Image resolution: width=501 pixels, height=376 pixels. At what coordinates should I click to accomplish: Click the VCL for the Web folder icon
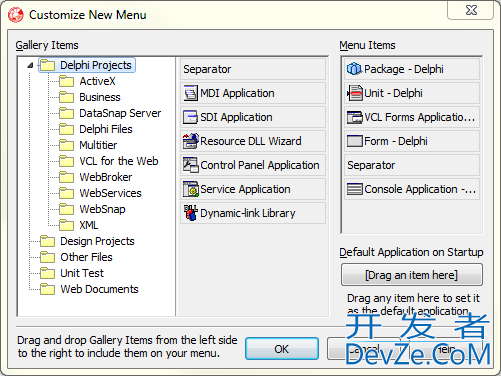[66, 161]
